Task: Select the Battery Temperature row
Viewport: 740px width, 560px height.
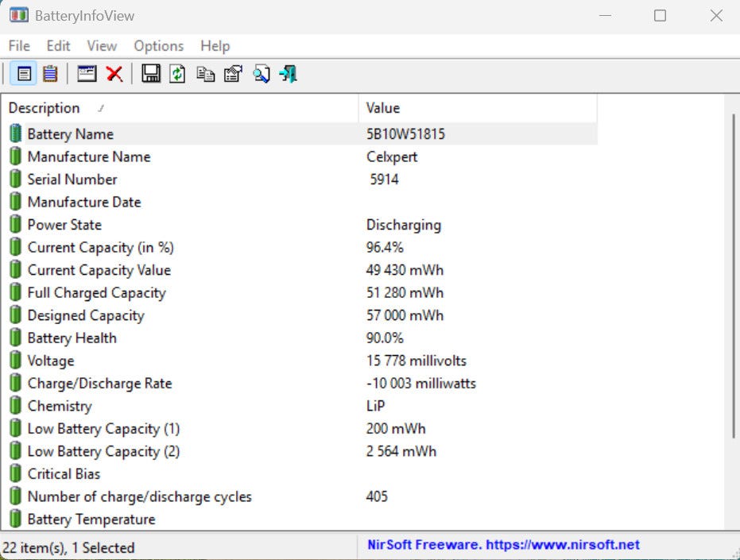Action: (300, 519)
